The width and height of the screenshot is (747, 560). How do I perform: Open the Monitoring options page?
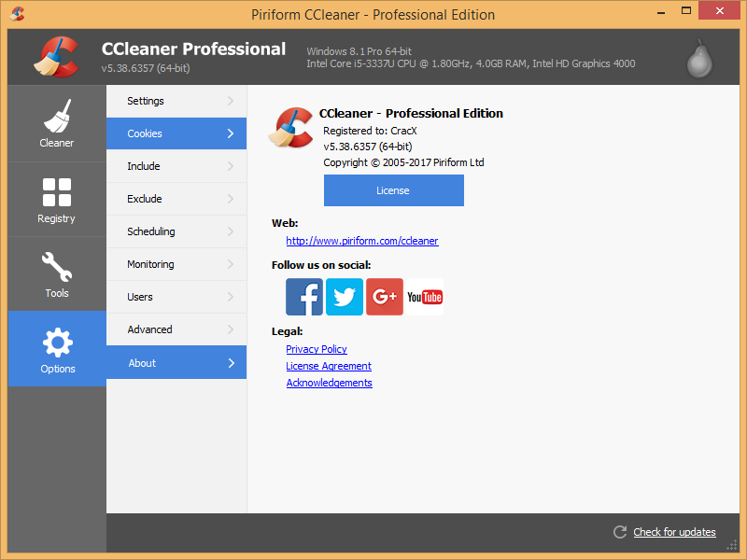tap(176, 264)
